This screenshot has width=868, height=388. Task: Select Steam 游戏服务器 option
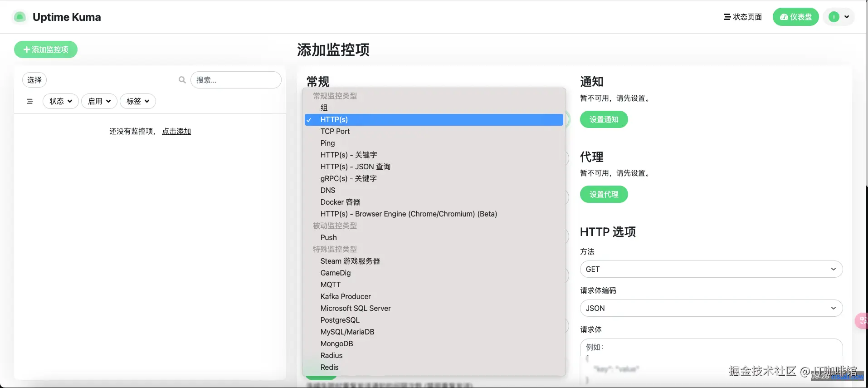(434, 261)
